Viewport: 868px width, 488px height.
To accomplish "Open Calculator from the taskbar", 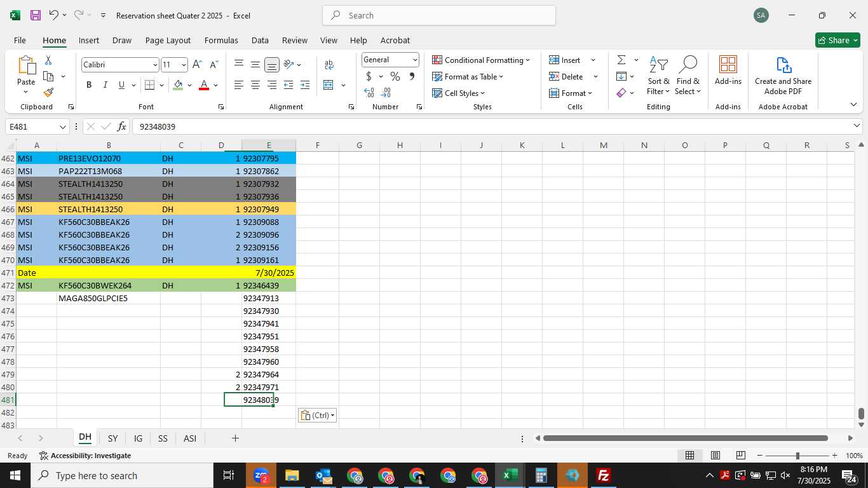I will tap(541, 475).
